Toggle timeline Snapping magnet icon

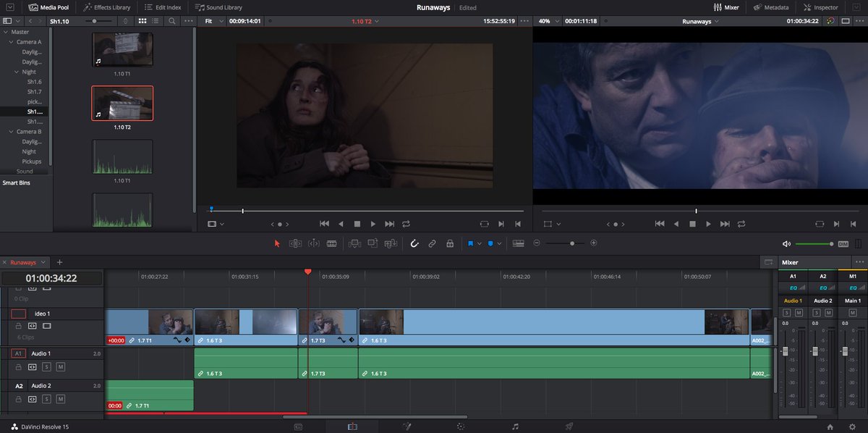(x=414, y=244)
